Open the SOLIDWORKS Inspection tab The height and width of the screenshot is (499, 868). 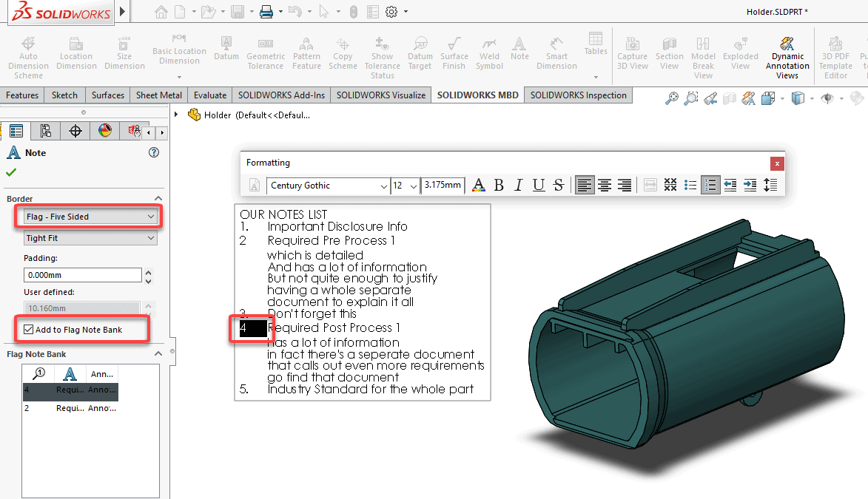pos(578,95)
